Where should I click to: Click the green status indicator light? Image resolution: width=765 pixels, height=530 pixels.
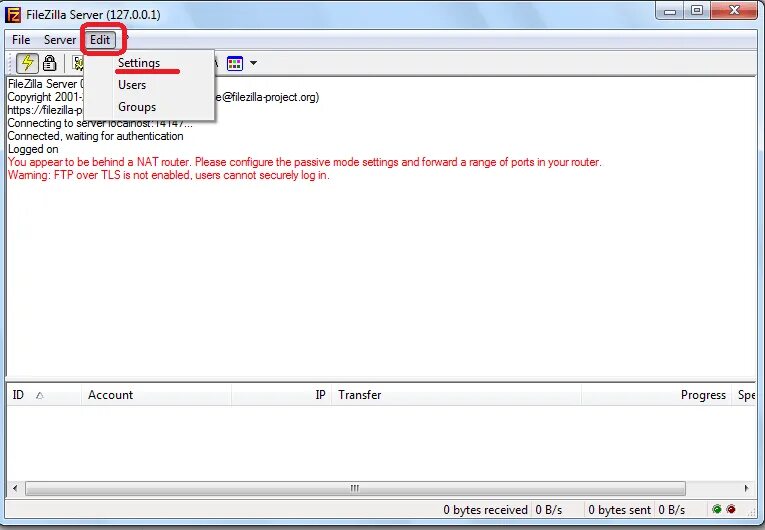click(717, 510)
